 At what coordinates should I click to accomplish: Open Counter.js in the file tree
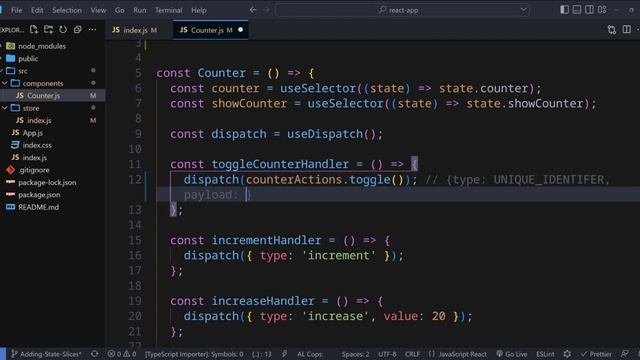coord(43,96)
